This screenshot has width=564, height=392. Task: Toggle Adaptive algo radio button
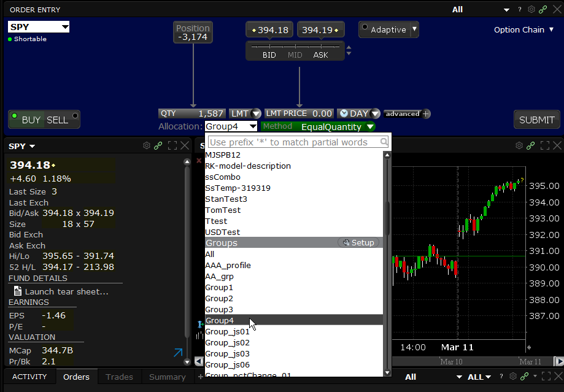point(365,26)
